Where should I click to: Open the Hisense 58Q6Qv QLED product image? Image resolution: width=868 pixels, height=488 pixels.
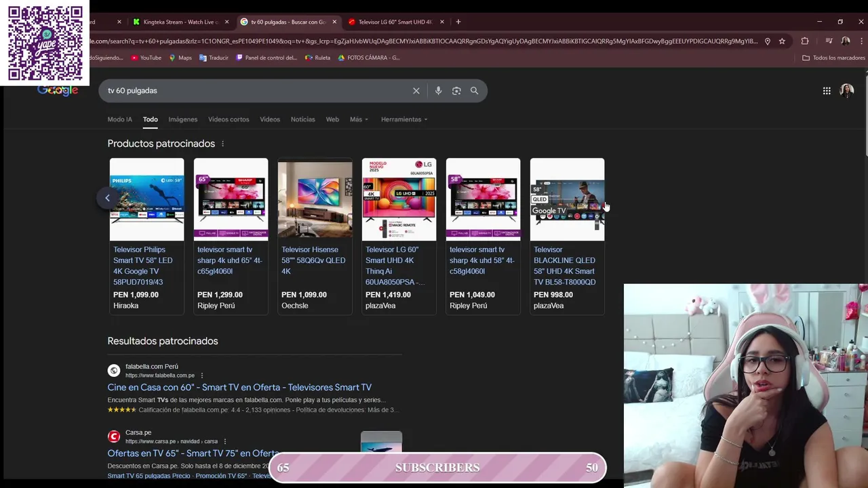tap(315, 199)
